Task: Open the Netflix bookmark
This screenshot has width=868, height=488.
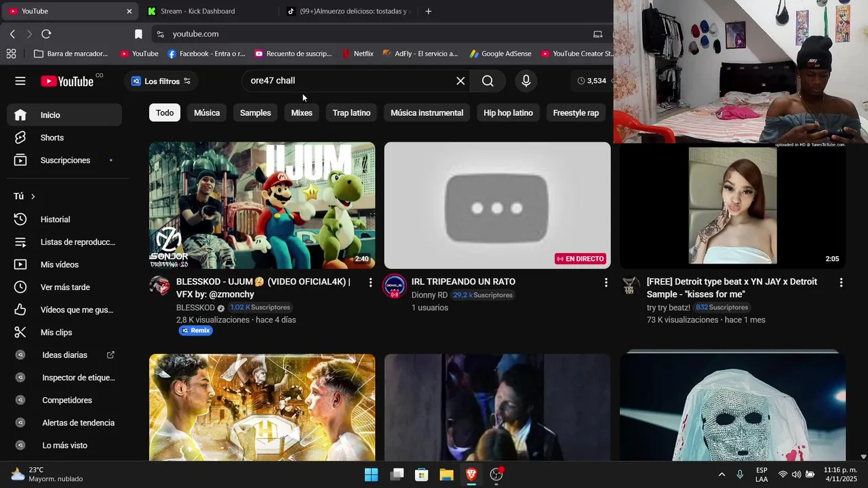Action: 357,54
